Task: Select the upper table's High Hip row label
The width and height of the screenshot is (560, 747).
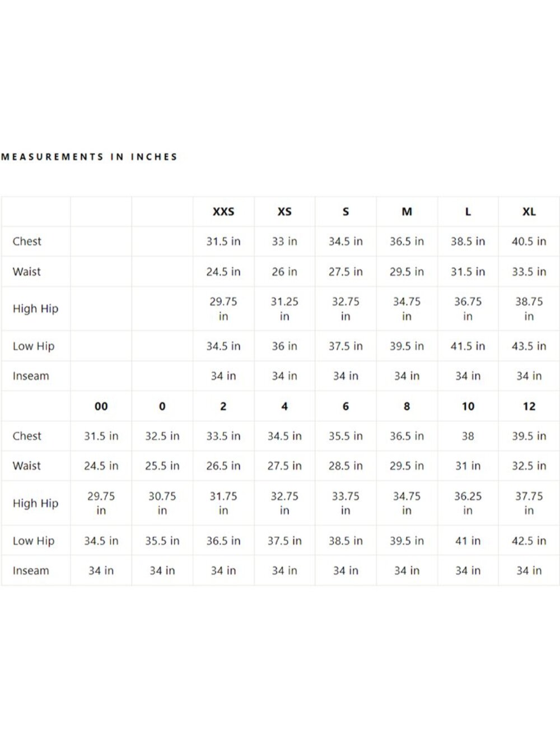Action: [36, 309]
